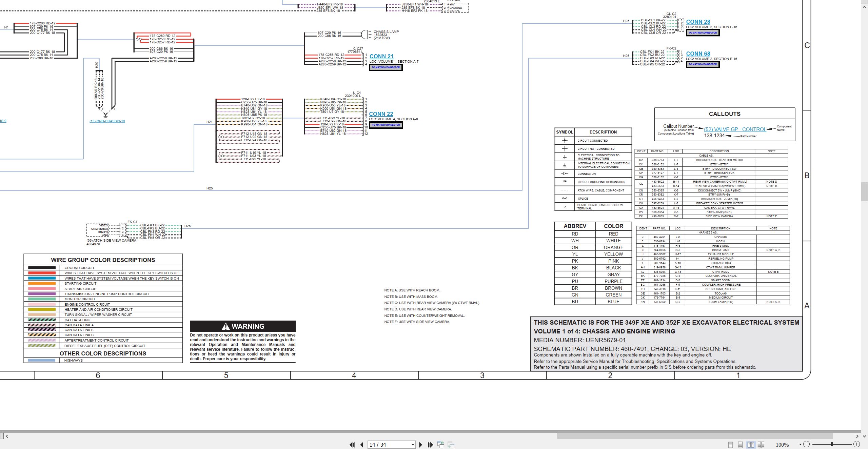Open the CONN 21 link
This screenshot has width=868, height=449.
click(381, 56)
